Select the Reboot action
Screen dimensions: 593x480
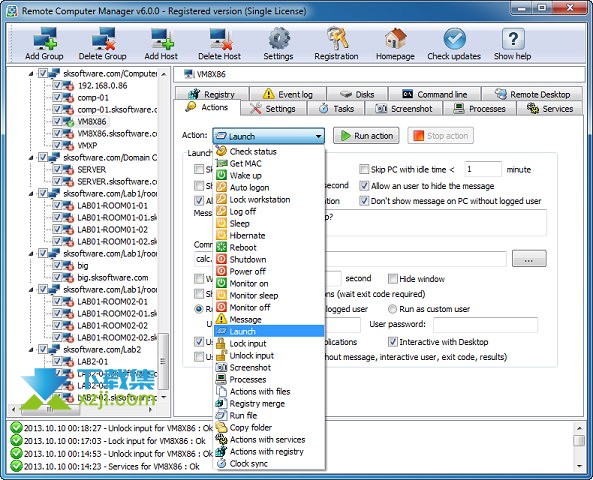(x=269, y=247)
